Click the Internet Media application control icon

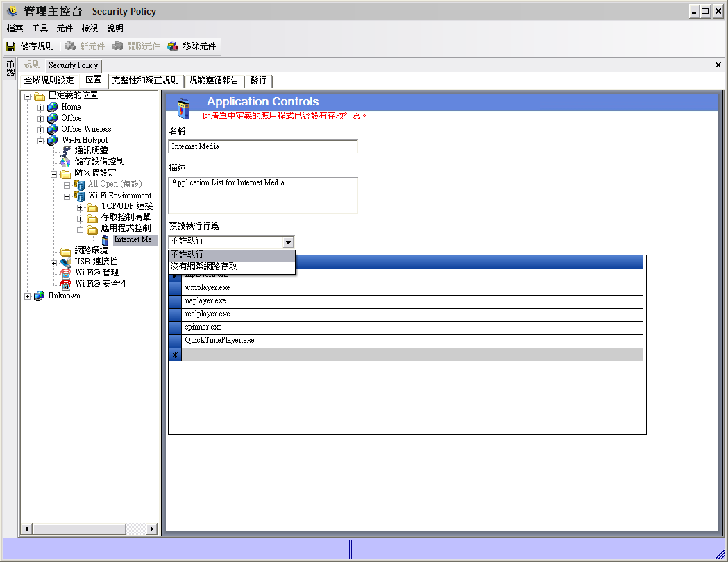point(105,240)
